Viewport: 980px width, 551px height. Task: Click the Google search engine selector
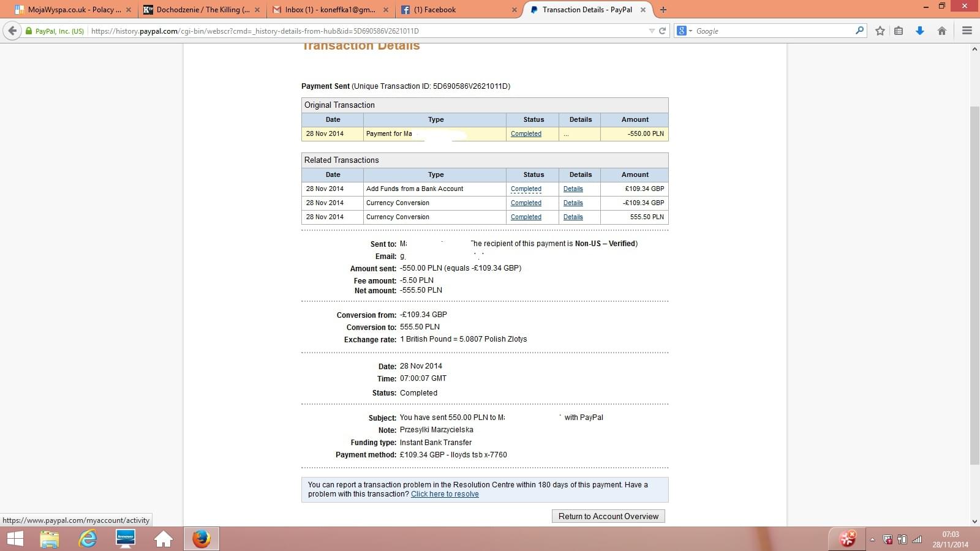(x=684, y=31)
